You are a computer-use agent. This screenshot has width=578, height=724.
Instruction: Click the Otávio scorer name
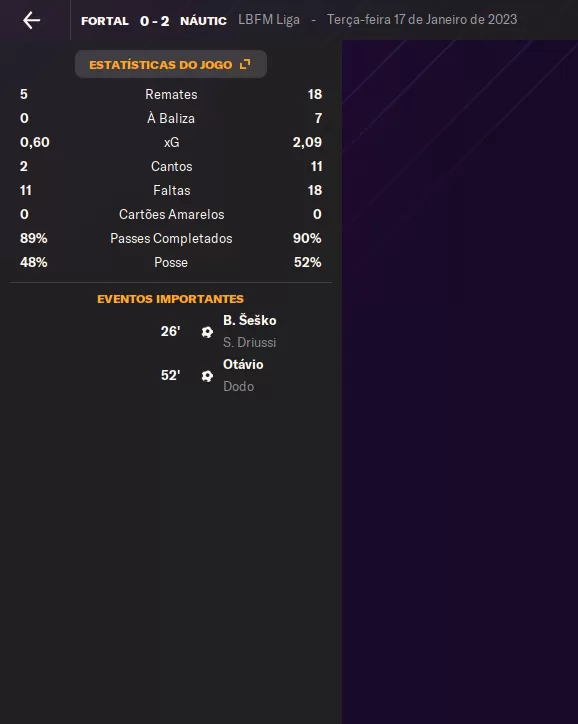pyautogui.click(x=243, y=364)
